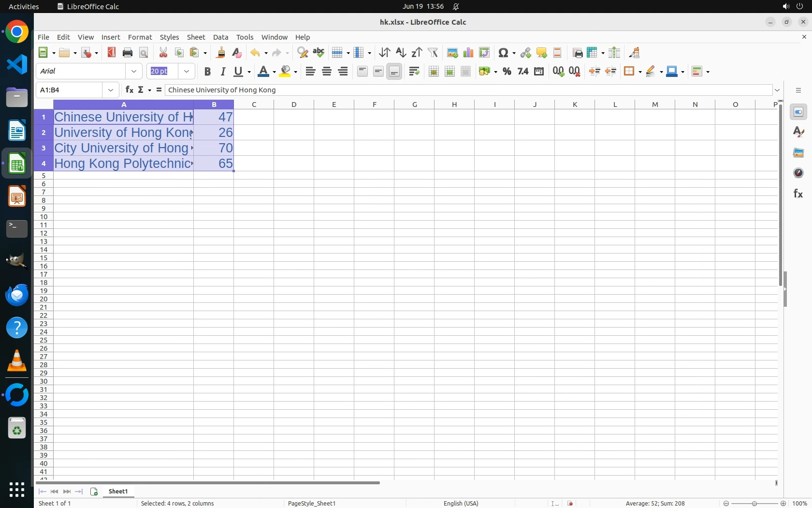Click the yellow background color swatch
This screenshot has width=812, height=508.
pos(286,72)
